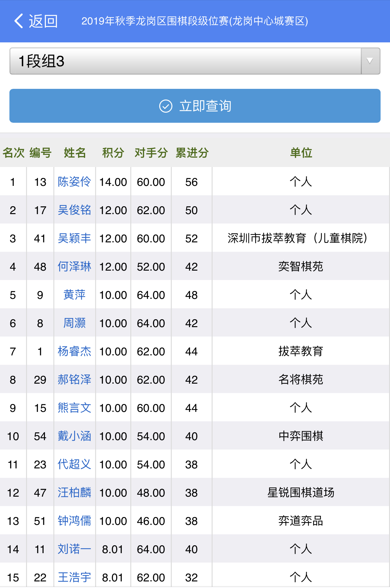This screenshot has height=588, width=390.
Task: Click the 积分 column header
Action: (113, 153)
